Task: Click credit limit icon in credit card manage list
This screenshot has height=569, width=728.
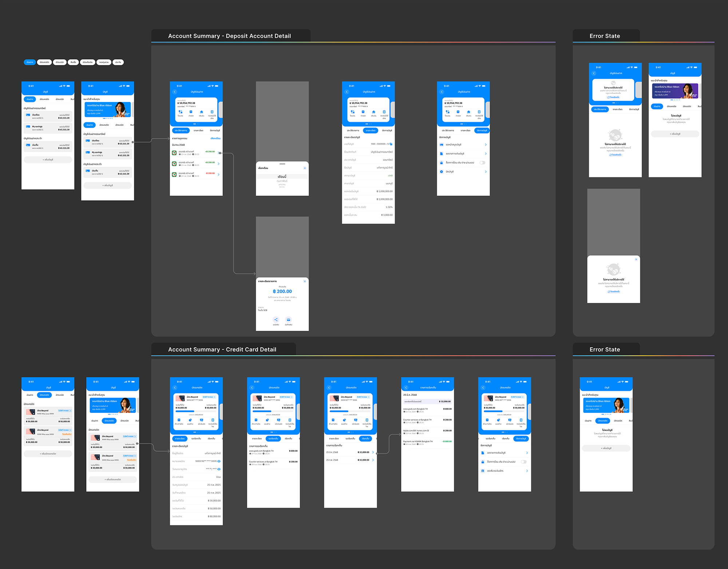Action: (x=483, y=471)
